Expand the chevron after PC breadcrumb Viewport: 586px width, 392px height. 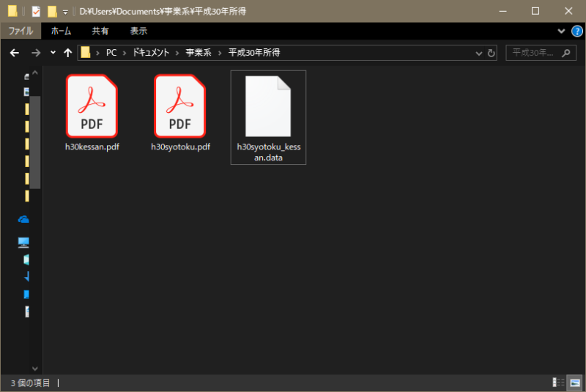(125, 53)
